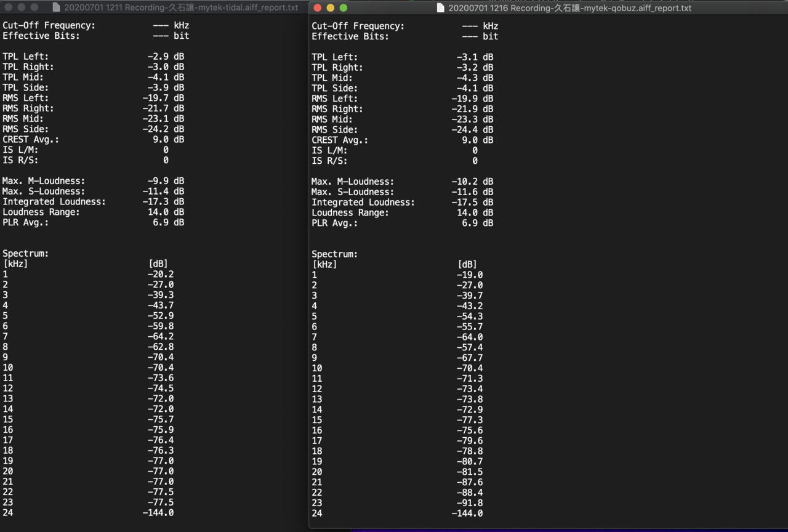Close the mytek-qobuz report window
The width and height of the screenshot is (788, 532).
tap(318, 8)
